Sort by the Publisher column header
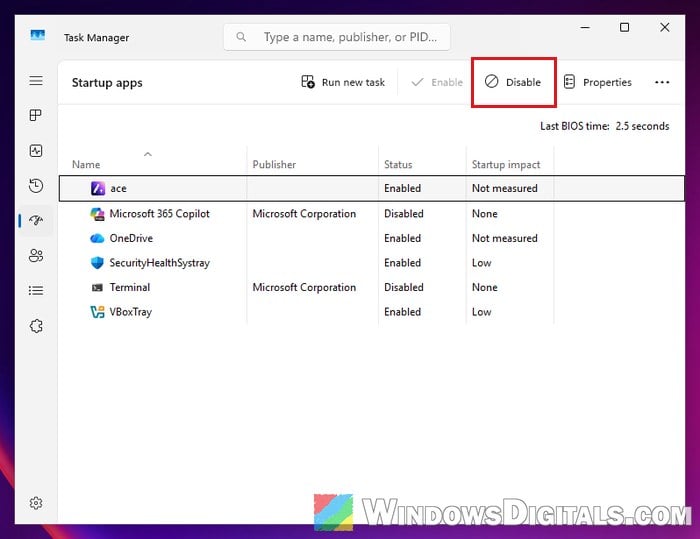700x539 pixels. (x=274, y=165)
